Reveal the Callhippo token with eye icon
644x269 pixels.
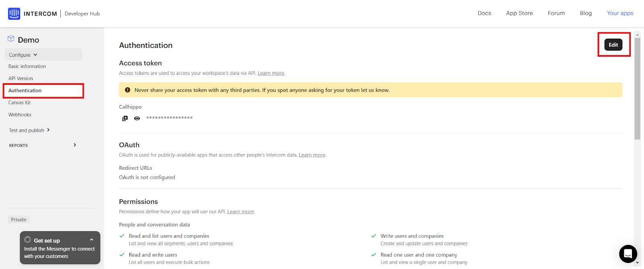pos(137,118)
